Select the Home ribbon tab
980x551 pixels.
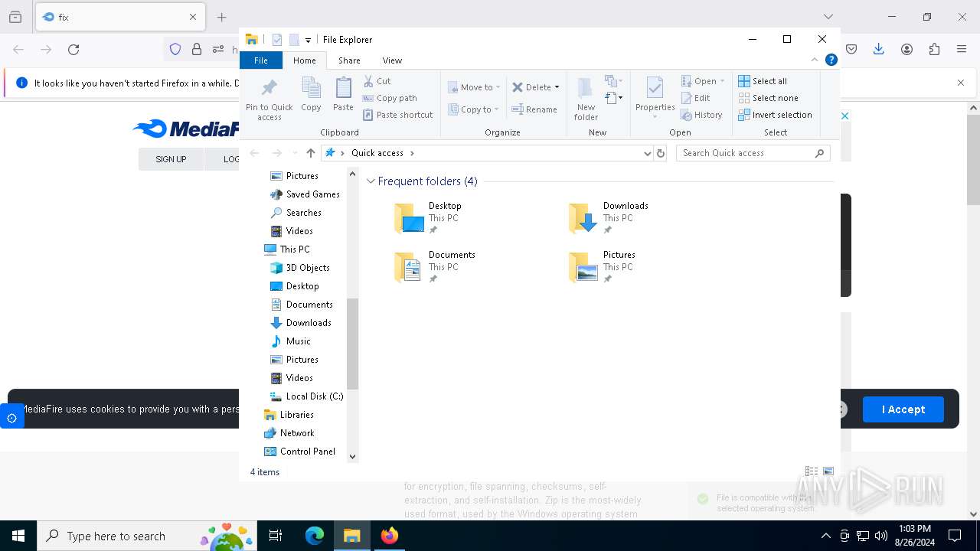304,60
